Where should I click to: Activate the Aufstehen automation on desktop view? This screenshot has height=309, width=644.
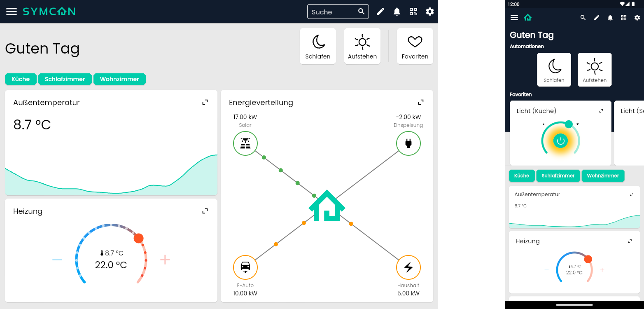(362, 46)
